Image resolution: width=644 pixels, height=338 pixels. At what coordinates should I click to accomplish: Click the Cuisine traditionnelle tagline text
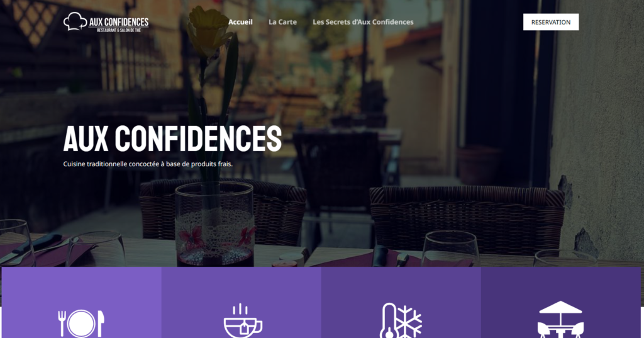pyautogui.click(x=148, y=164)
